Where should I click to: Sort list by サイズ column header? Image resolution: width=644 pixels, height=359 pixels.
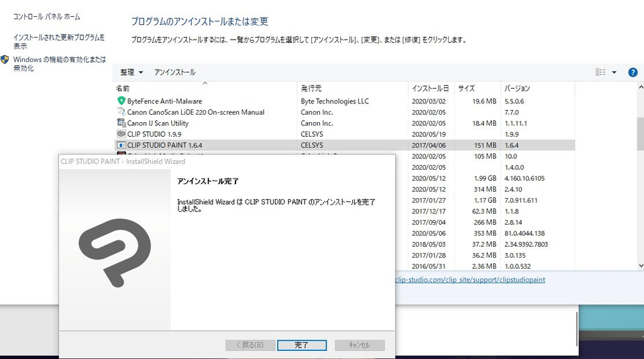[466, 89]
